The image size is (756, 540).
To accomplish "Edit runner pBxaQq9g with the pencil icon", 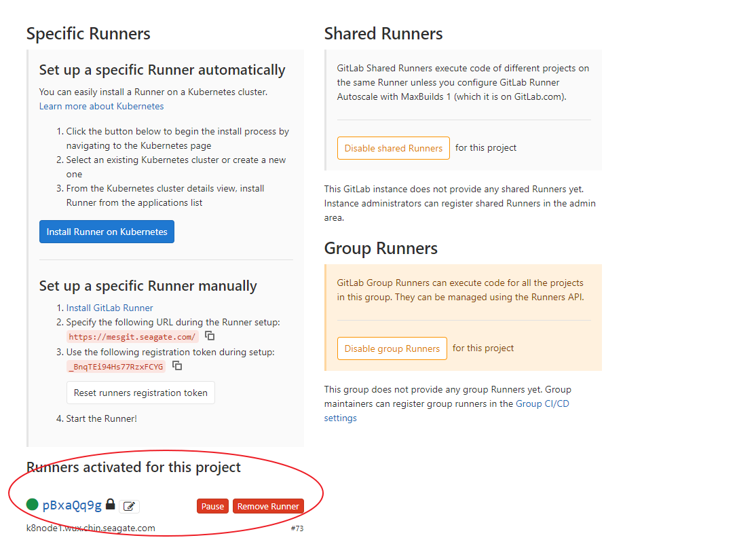I will [128, 506].
